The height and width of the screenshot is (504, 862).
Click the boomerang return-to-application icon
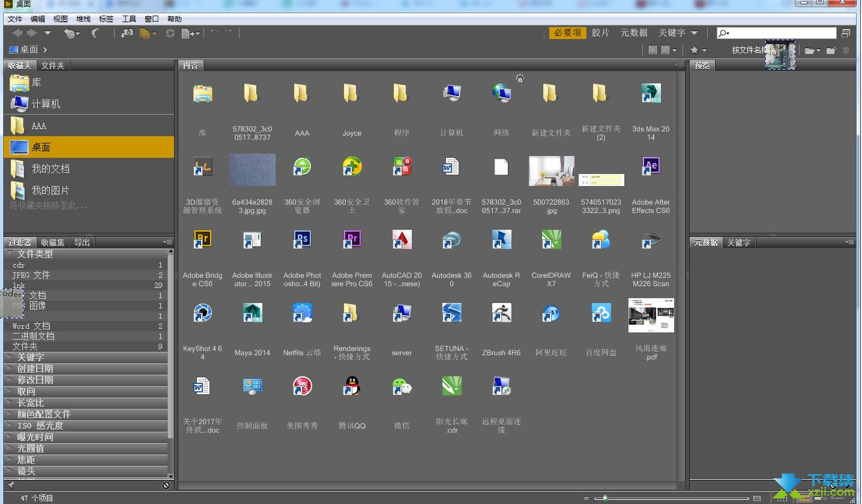[95, 33]
